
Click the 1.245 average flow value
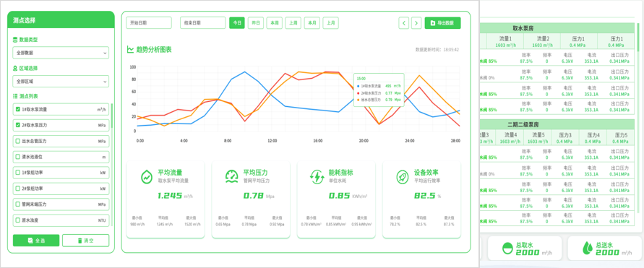pyautogui.click(x=170, y=196)
